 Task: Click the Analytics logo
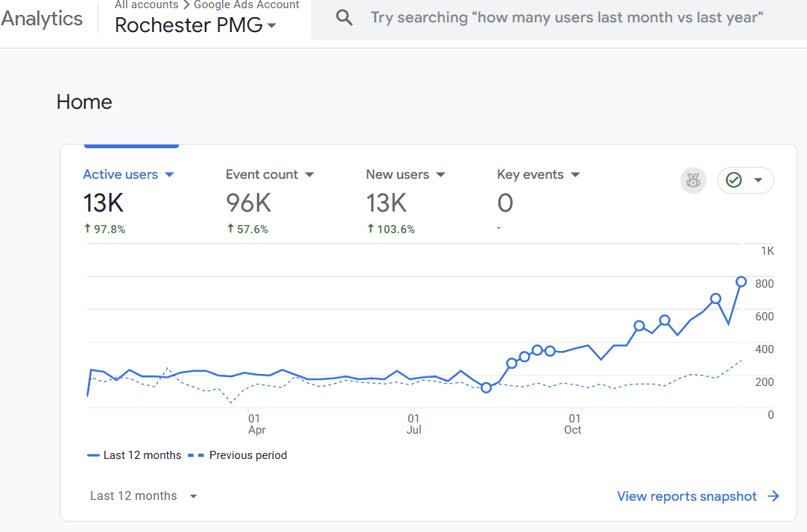(x=41, y=19)
